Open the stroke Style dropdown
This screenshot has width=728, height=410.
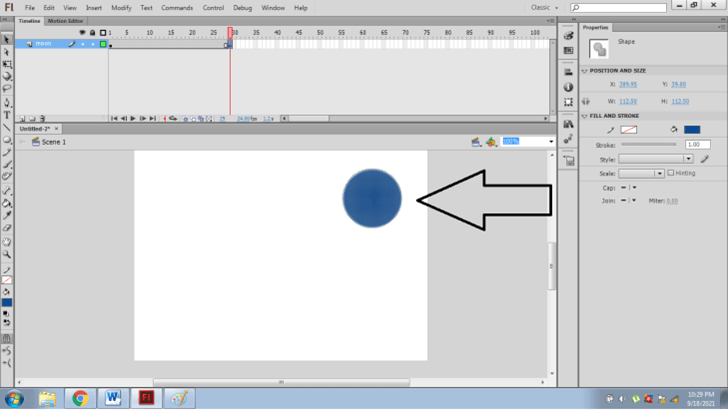tap(656, 159)
